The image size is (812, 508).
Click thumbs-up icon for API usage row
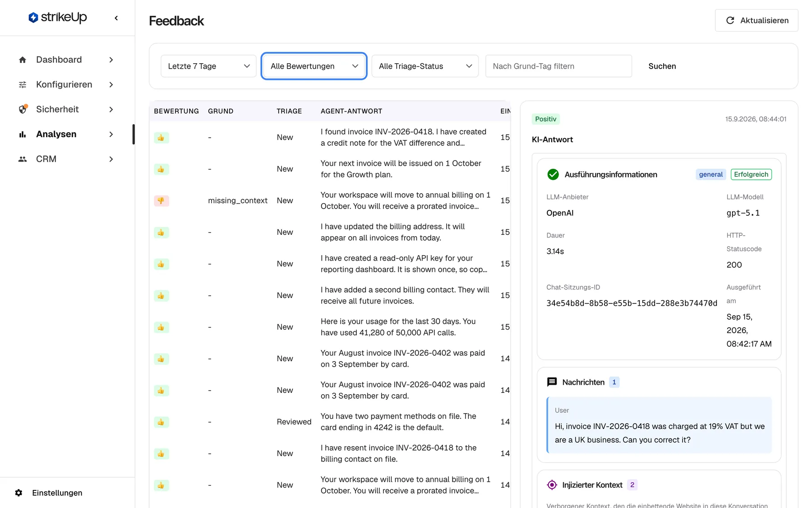click(161, 327)
